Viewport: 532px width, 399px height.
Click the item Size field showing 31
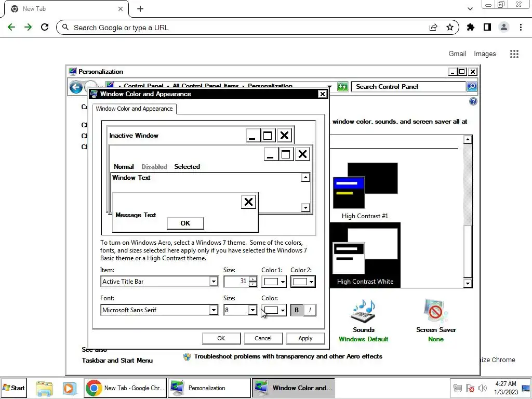point(236,281)
